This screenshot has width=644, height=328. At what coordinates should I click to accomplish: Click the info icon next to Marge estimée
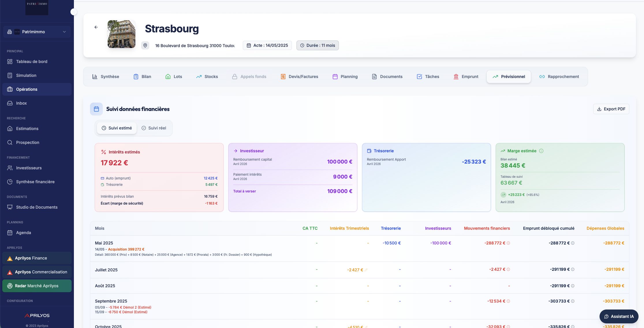[541, 151]
